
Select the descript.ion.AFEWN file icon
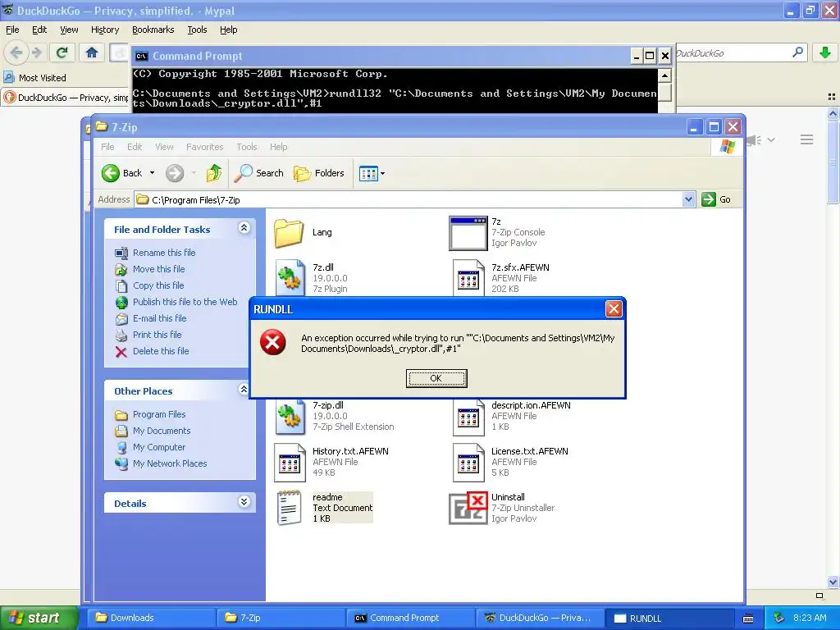click(x=468, y=417)
